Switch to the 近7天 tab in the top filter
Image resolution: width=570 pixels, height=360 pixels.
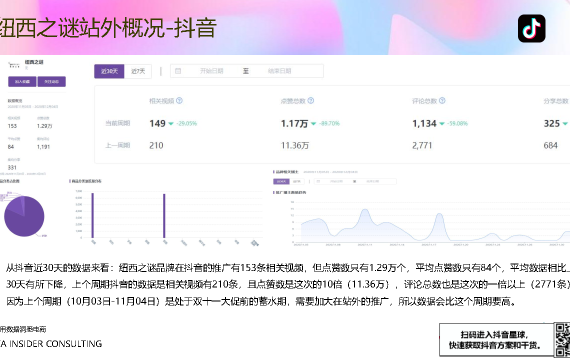point(138,71)
